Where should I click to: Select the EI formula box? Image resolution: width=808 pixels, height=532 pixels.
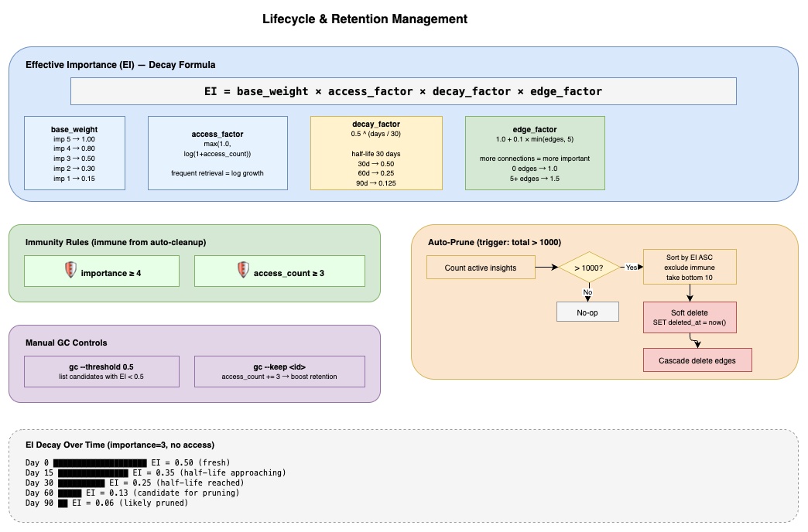[403, 91]
